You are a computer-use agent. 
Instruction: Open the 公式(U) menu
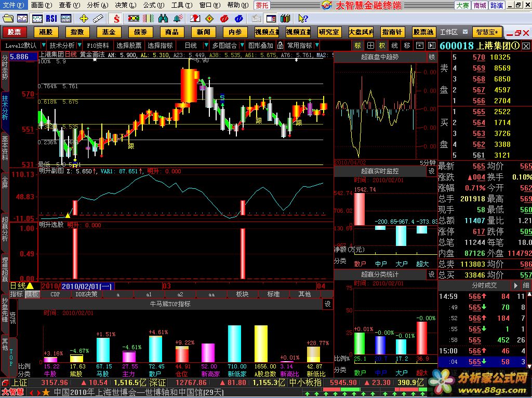pos(154,5)
